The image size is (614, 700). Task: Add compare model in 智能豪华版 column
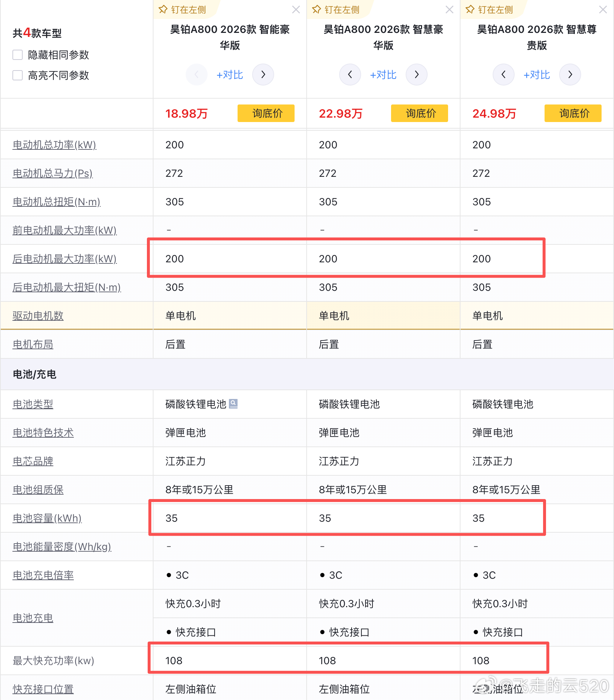(x=230, y=75)
